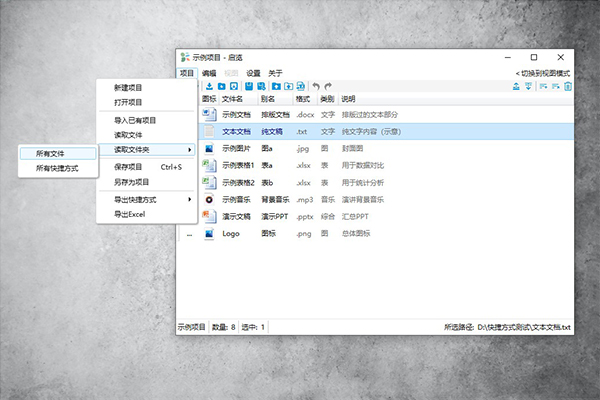Select 保存项目 Ctrl+S menu entry

pos(147,167)
